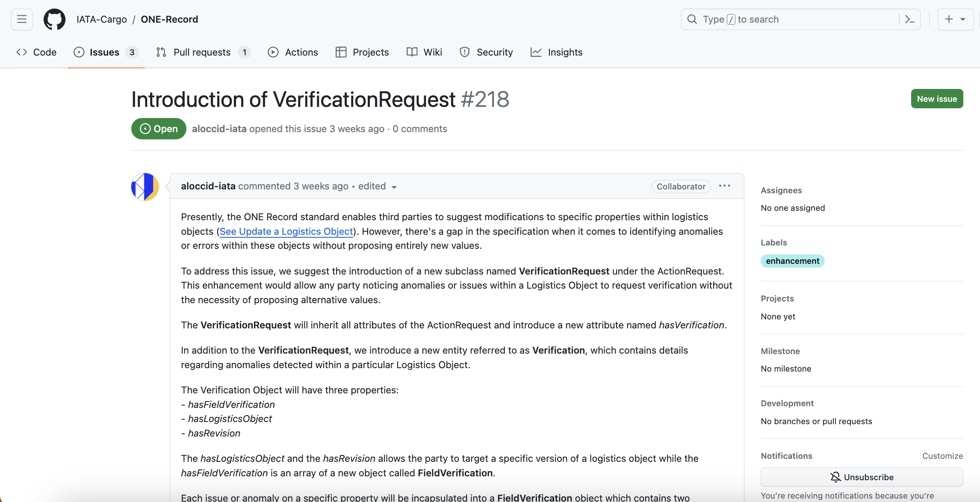Open the comment's three-dots options menu
This screenshot has height=502, width=980.
point(724,186)
